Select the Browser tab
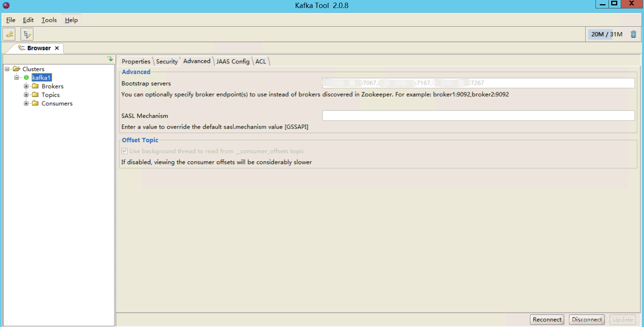Image resolution: width=644 pixels, height=327 pixels. pos(39,48)
